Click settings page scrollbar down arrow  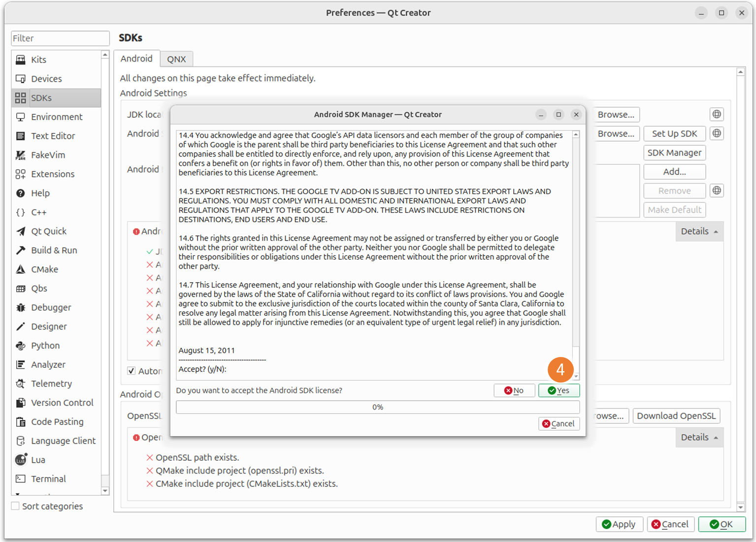coord(741,507)
